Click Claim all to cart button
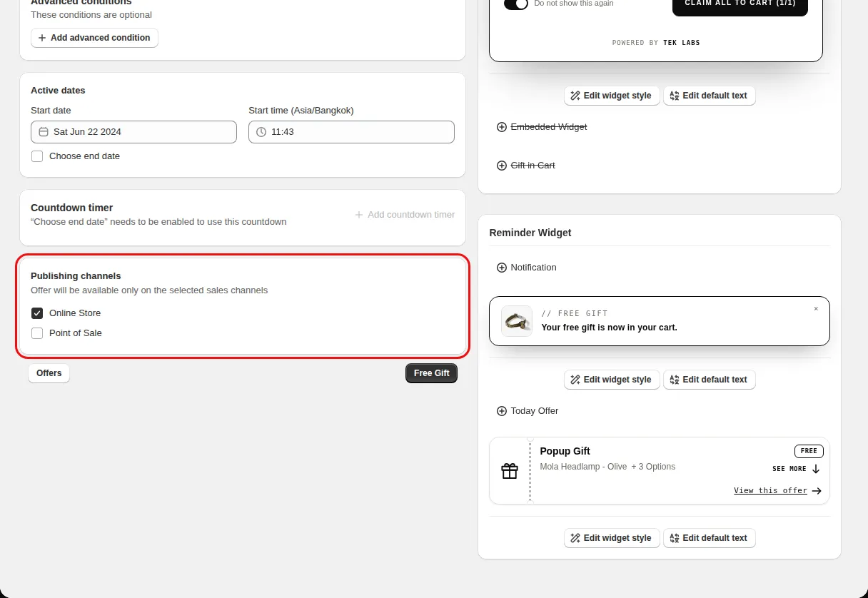 (x=740, y=5)
